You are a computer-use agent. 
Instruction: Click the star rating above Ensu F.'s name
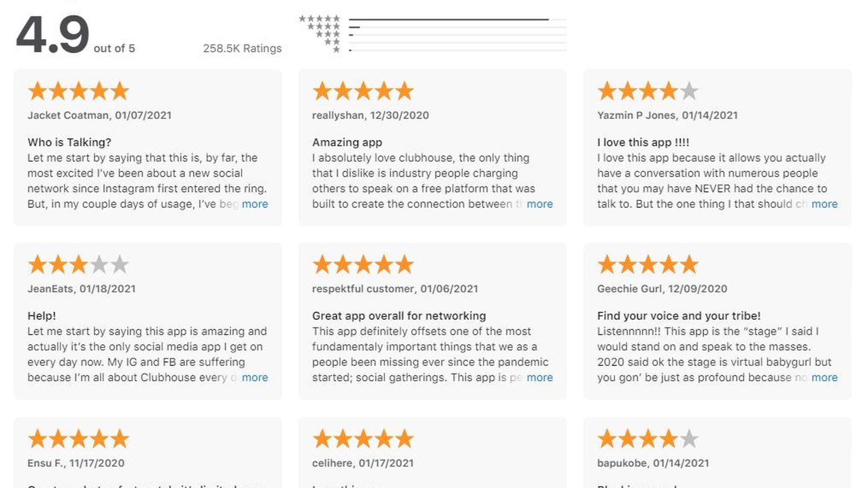pos(78,439)
